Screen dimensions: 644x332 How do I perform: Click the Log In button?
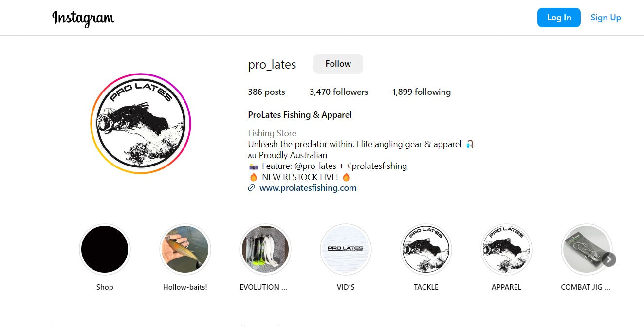tap(559, 18)
